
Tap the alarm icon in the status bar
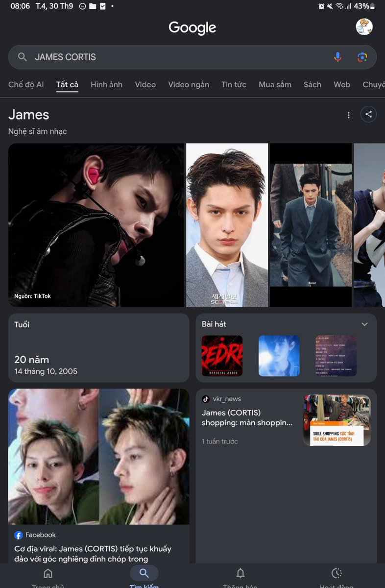[x=321, y=6]
